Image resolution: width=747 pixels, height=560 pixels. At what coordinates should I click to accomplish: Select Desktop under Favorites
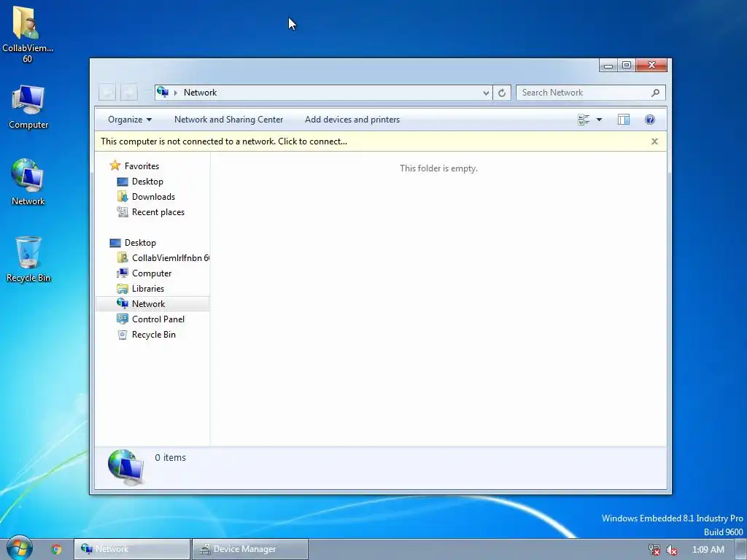click(x=147, y=182)
